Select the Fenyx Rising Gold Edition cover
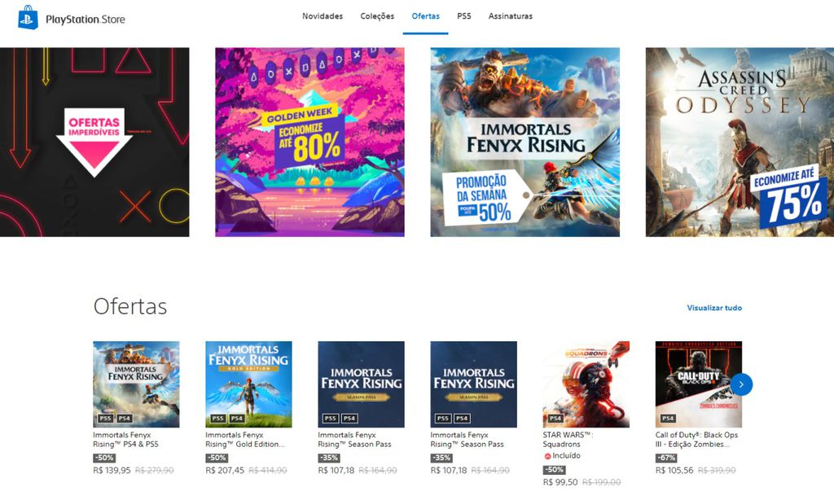This screenshot has height=504, width=834. tap(248, 384)
